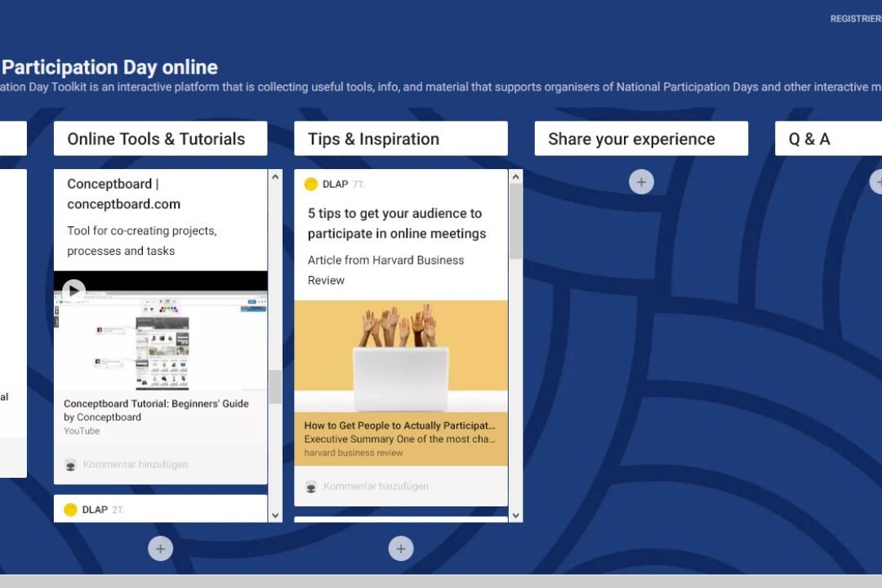Click the Participation Day online board title
This screenshot has width=882, height=588.
(x=109, y=67)
